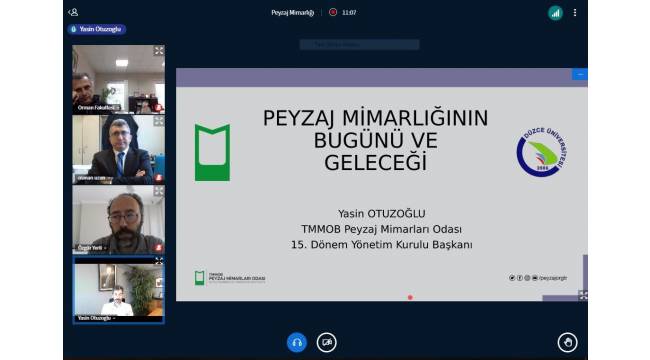This screenshot has width=650, height=360.
Task: Open the connection status signal icon
Action: (555, 13)
